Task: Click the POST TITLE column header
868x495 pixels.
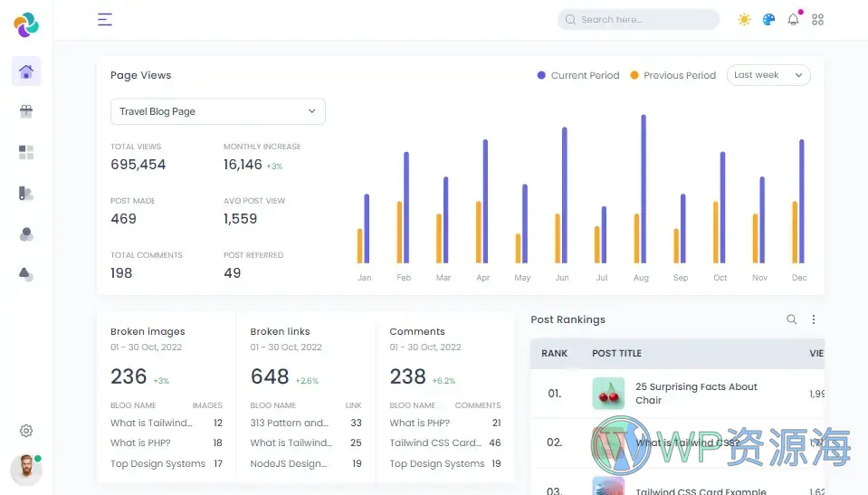Action: 616,353
